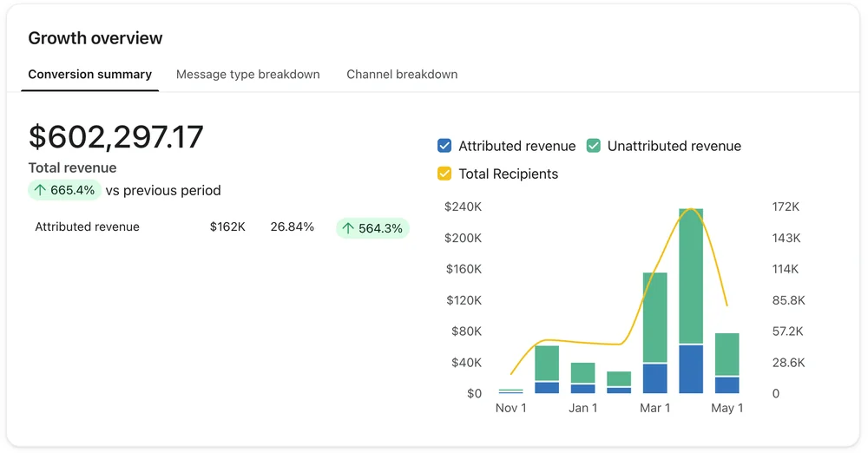This screenshot has height=453, width=868.
Task: Click the May 1 axis label
Action: (727, 408)
